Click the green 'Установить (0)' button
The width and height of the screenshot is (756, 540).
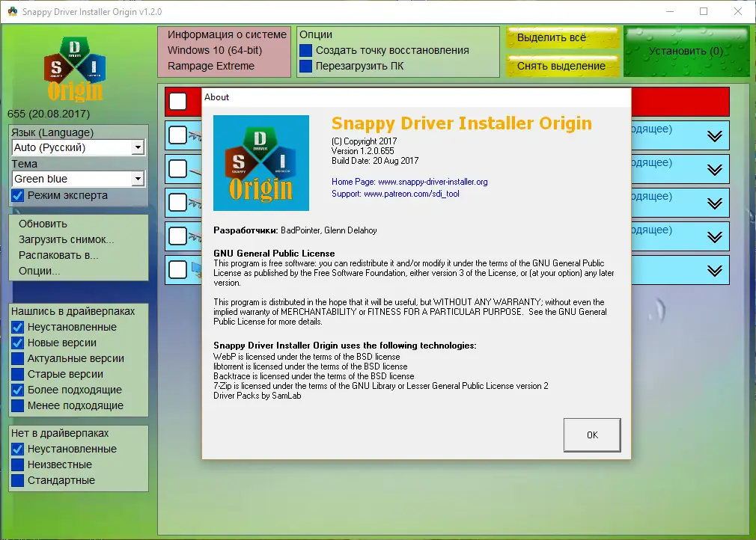coord(685,51)
